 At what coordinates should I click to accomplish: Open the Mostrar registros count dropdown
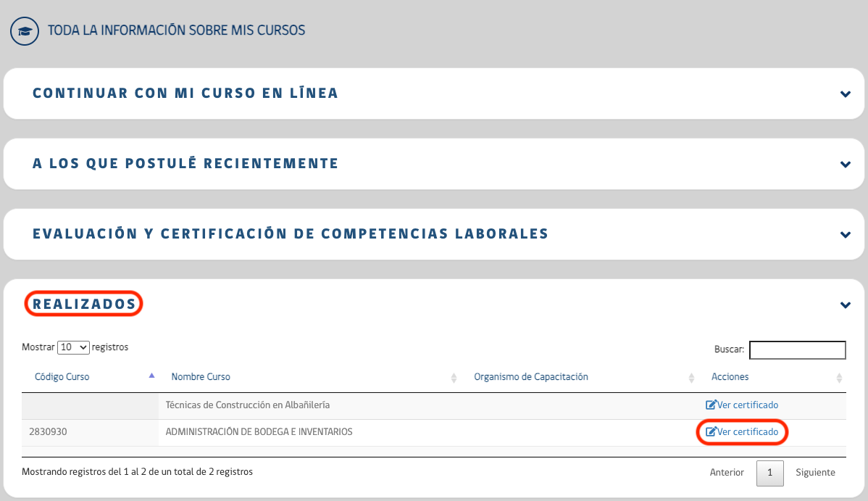click(73, 347)
